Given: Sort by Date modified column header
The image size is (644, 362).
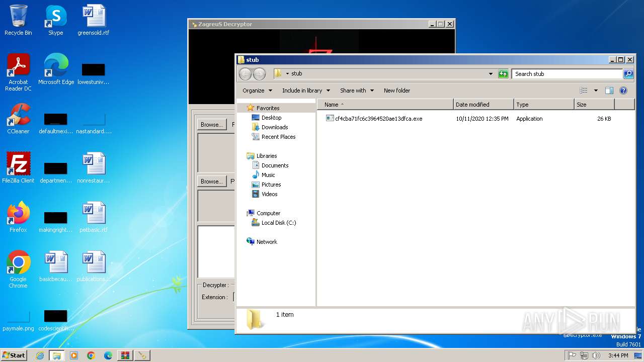Looking at the screenshot, I should (x=484, y=105).
